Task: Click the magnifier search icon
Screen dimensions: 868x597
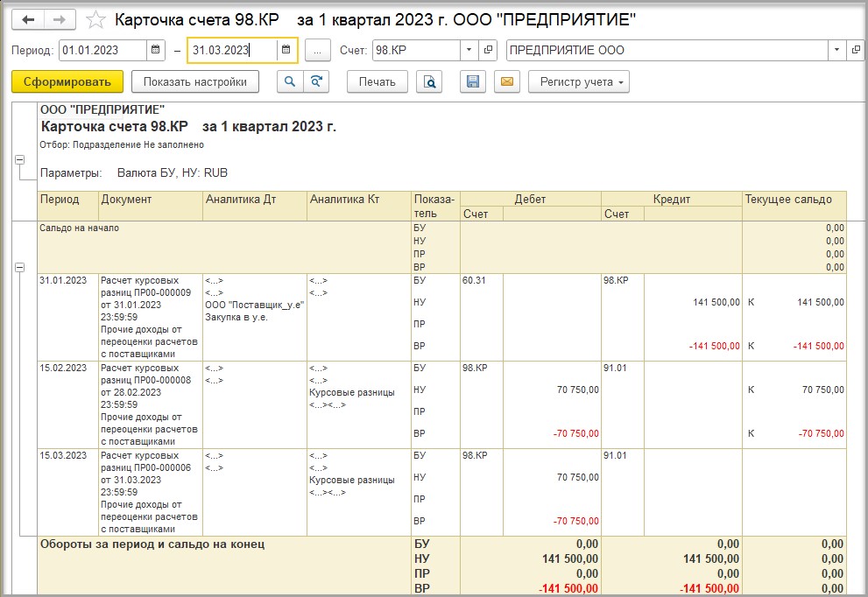Action: click(x=289, y=82)
